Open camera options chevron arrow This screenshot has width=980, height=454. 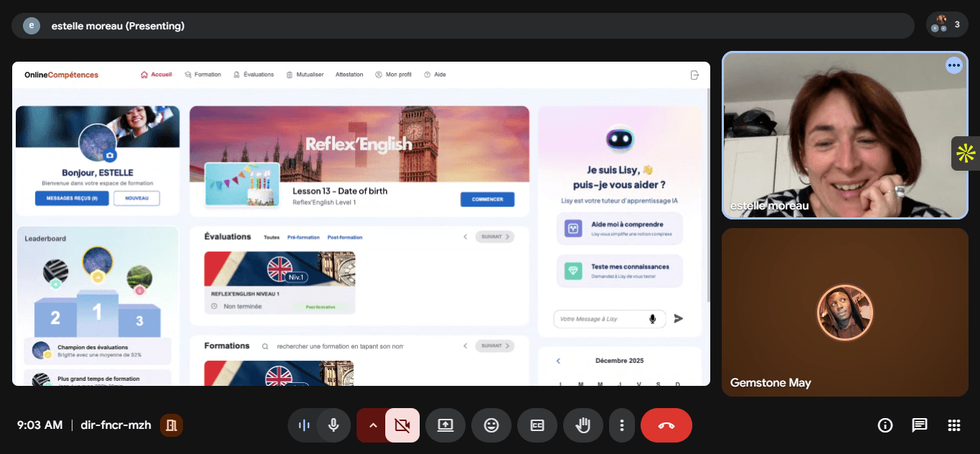372,425
